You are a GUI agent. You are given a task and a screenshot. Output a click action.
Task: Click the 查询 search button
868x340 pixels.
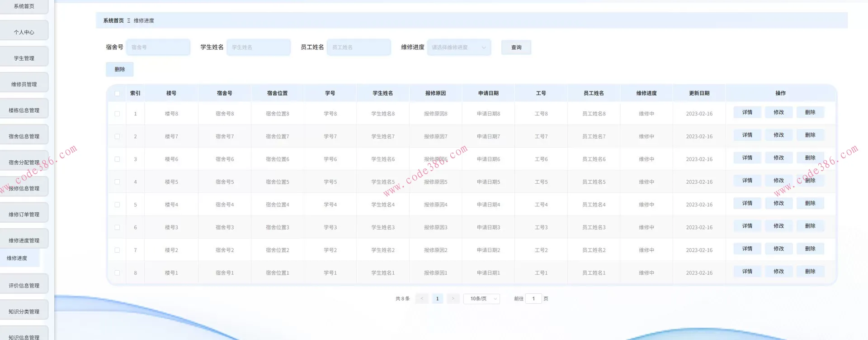pyautogui.click(x=516, y=48)
